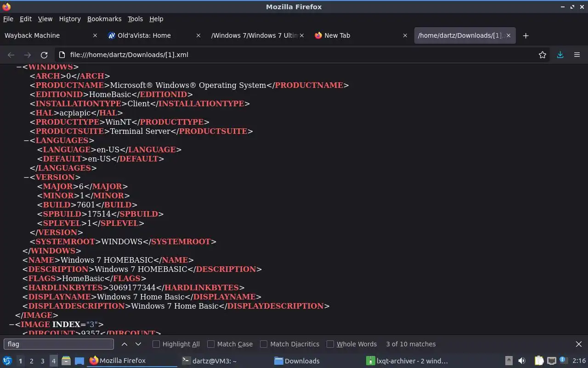Jump to previous find match
Image resolution: width=588 pixels, height=368 pixels.
point(124,344)
